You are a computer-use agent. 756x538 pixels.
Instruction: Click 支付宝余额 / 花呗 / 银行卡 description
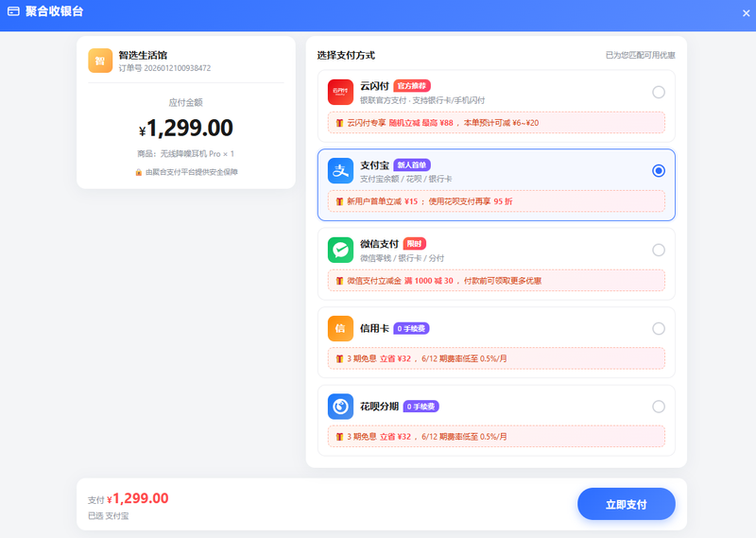click(406, 179)
